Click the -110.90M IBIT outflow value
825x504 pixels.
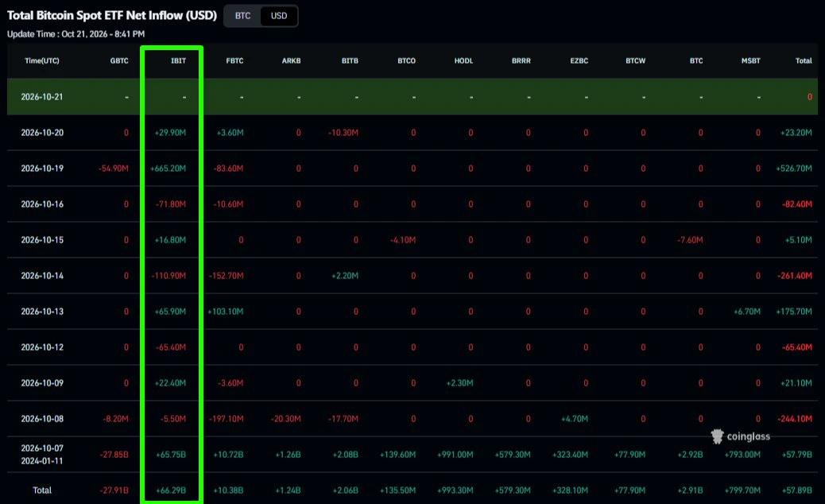(168, 276)
